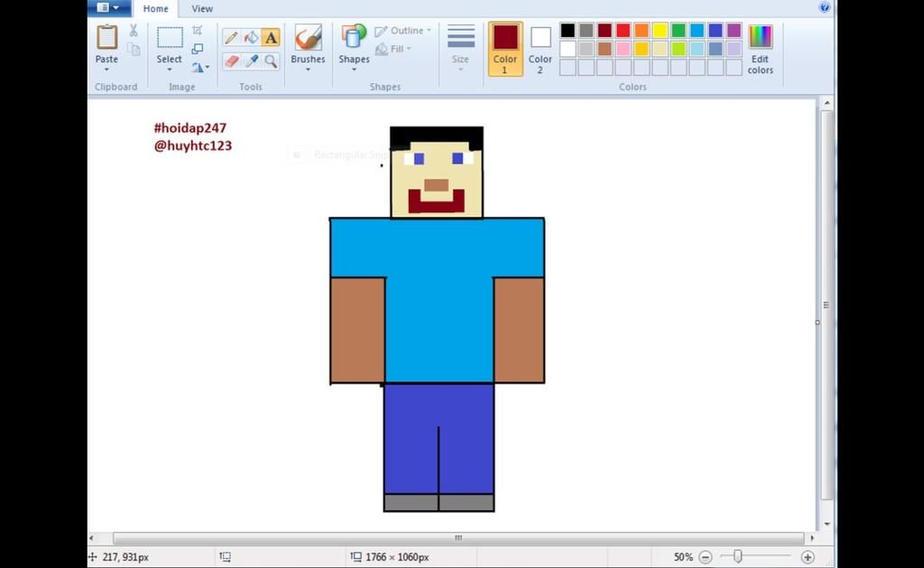Pick the gray color swatch
This screenshot has height=568, width=924.
586,30
